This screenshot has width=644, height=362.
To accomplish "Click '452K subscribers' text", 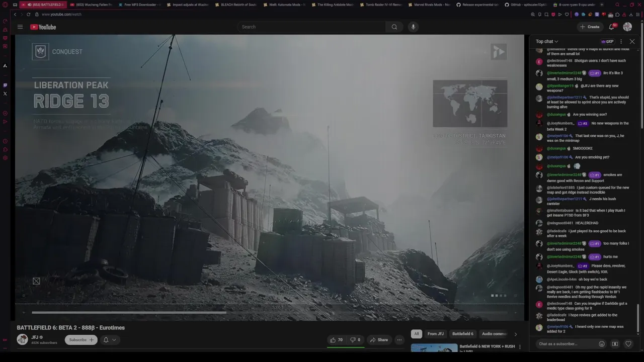I will pyautogui.click(x=44, y=343).
